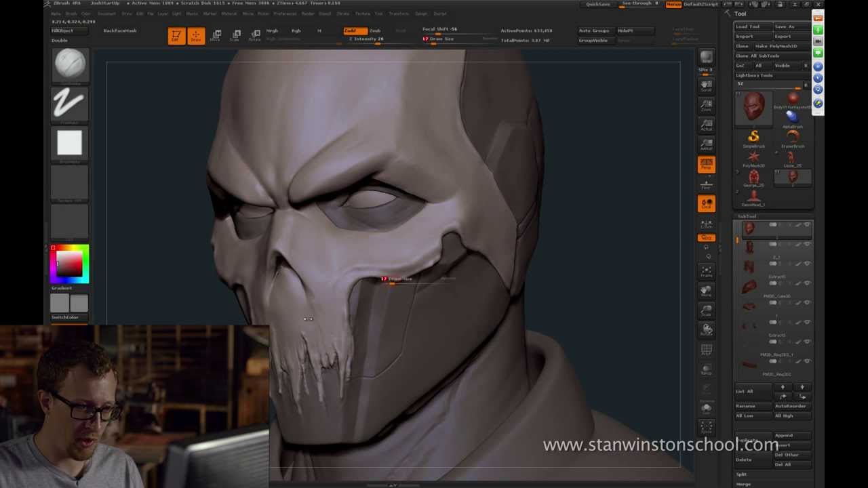Open the Document menu
This screenshot has width=868, height=488.
tap(106, 14)
